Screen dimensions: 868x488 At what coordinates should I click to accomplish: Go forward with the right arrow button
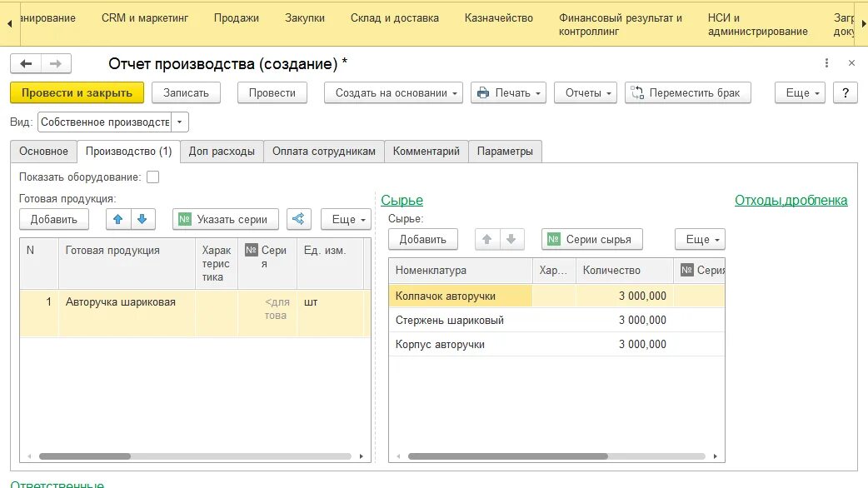(56, 63)
